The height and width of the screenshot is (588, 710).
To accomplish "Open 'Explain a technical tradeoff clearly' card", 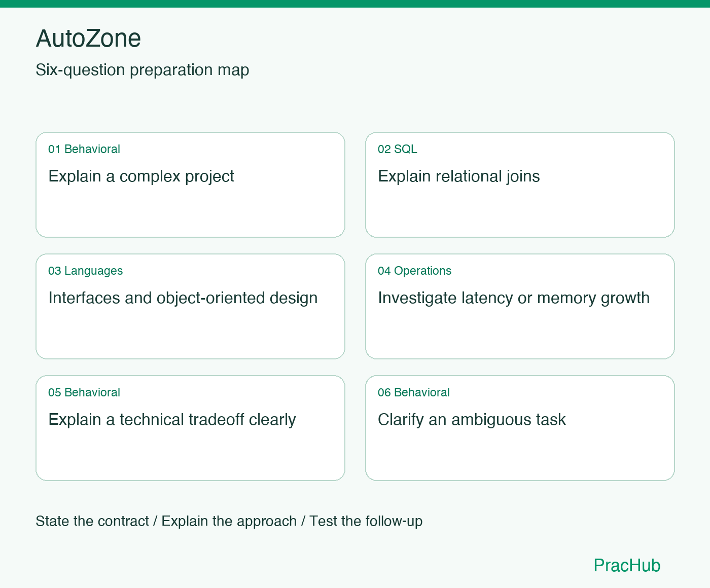I will point(190,428).
